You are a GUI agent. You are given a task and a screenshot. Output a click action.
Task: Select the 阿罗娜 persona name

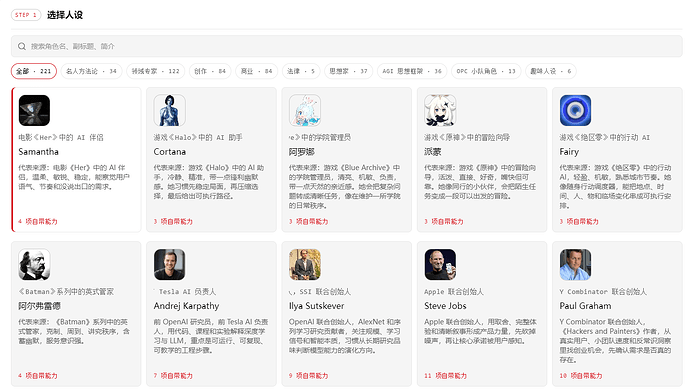coord(301,152)
